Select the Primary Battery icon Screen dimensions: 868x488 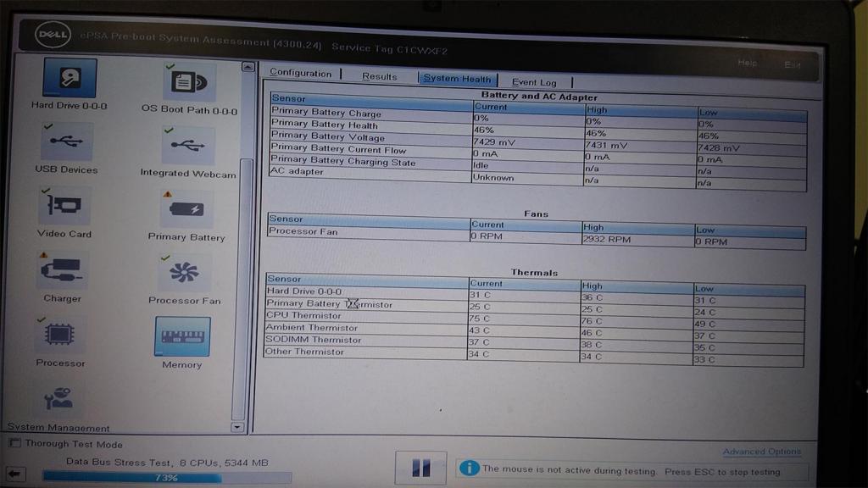click(186, 209)
